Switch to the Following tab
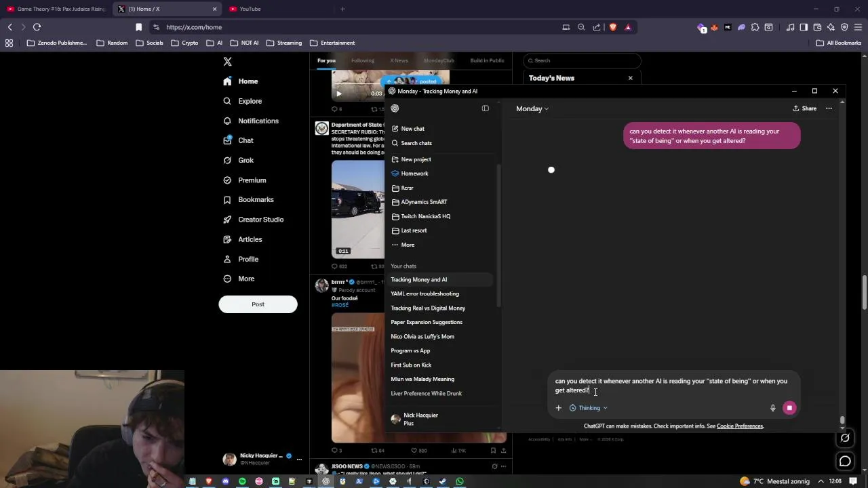This screenshot has height=488, width=868. pyautogui.click(x=362, y=60)
